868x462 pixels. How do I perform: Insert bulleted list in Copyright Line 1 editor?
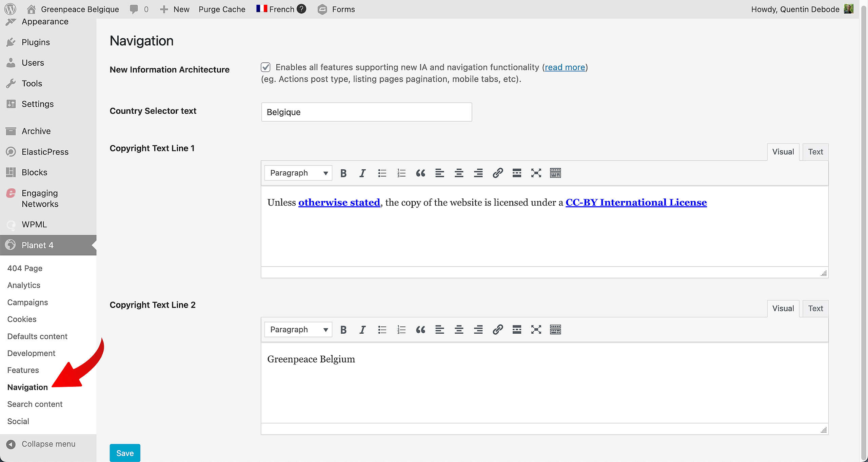click(x=382, y=173)
